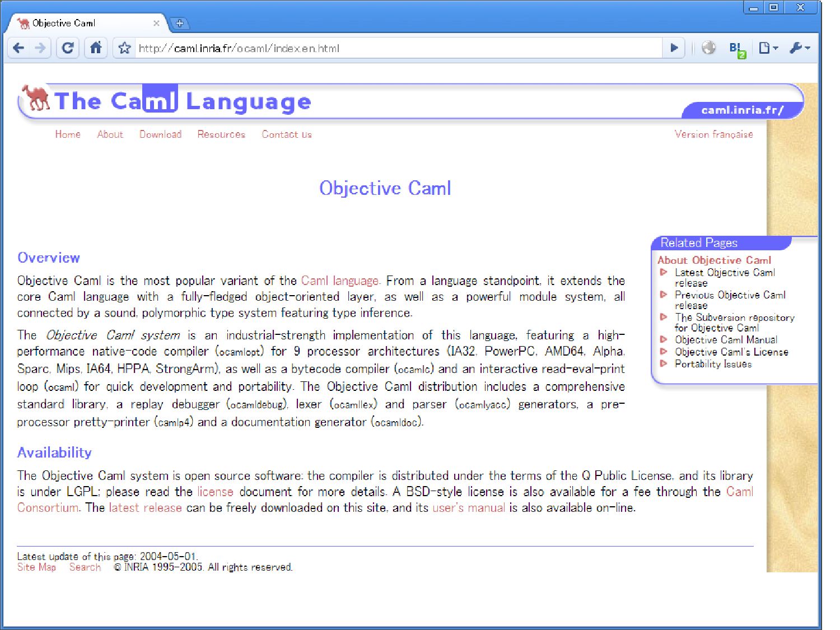The height and width of the screenshot is (630, 840).
Task: Click the Go arrow beside the address bar
Action: pyautogui.click(x=674, y=48)
